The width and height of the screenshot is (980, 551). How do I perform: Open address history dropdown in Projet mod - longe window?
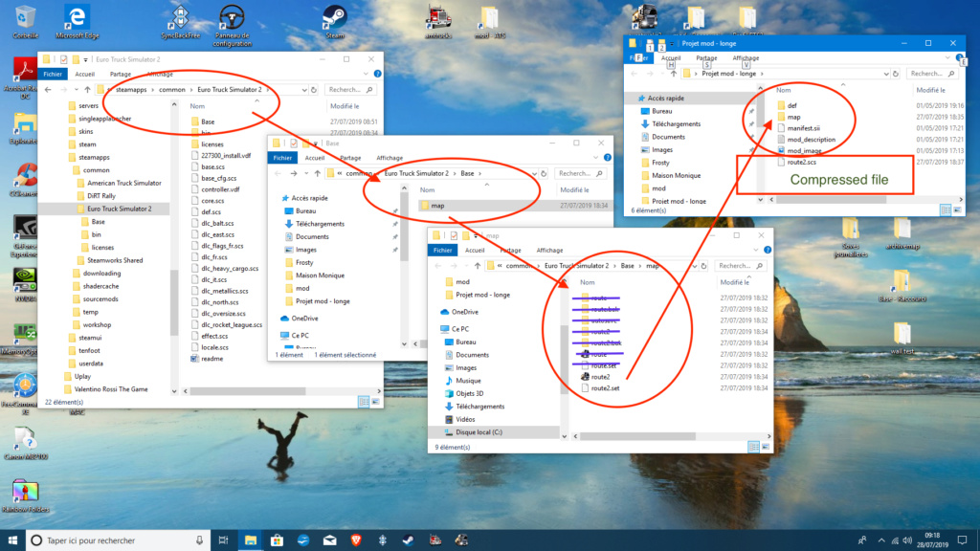(886, 74)
